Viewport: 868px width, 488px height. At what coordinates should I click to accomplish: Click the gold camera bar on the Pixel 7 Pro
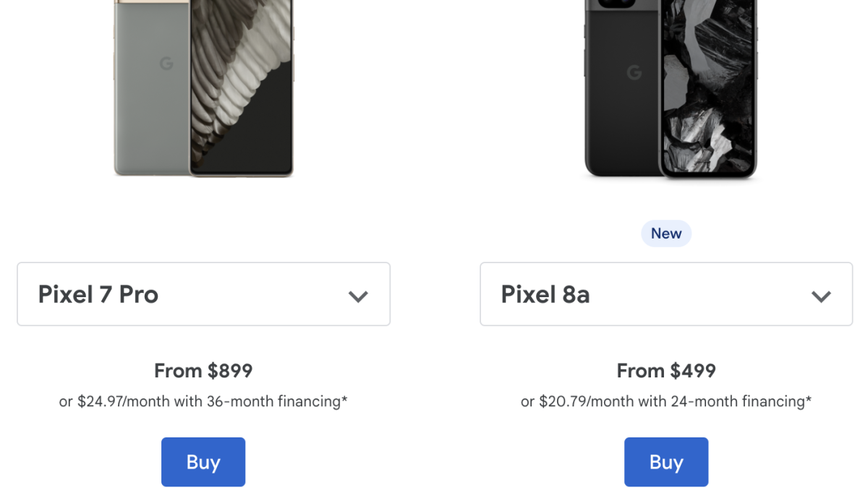pyautogui.click(x=150, y=6)
